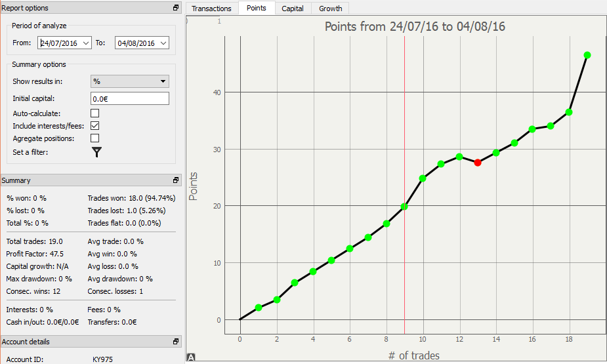607x364 pixels.
Task: Enable the Auto-calculate checkbox
Action: pyautogui.click(x=95, y=113)
